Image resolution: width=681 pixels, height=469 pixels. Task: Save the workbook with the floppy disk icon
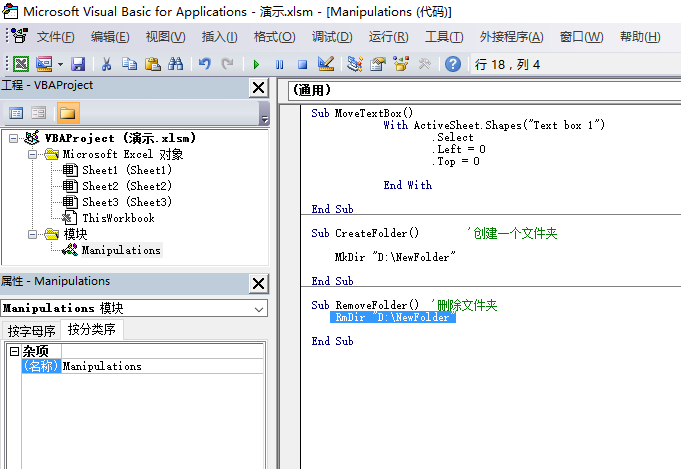tap(78, 64)
